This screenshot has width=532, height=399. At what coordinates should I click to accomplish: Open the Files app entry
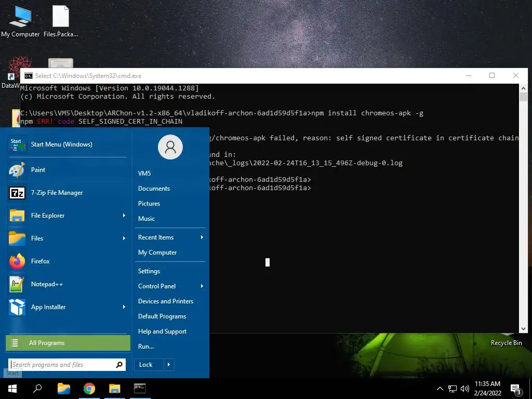click(x=67, y=238)
